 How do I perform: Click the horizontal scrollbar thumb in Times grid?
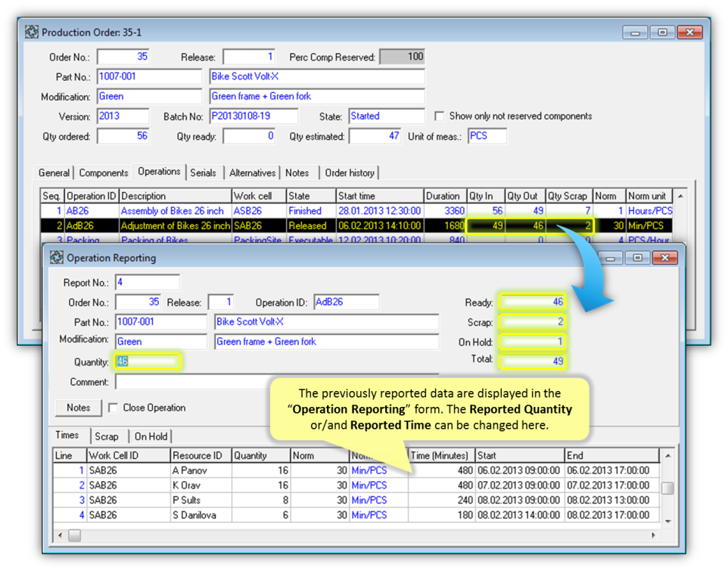point(75,535)
